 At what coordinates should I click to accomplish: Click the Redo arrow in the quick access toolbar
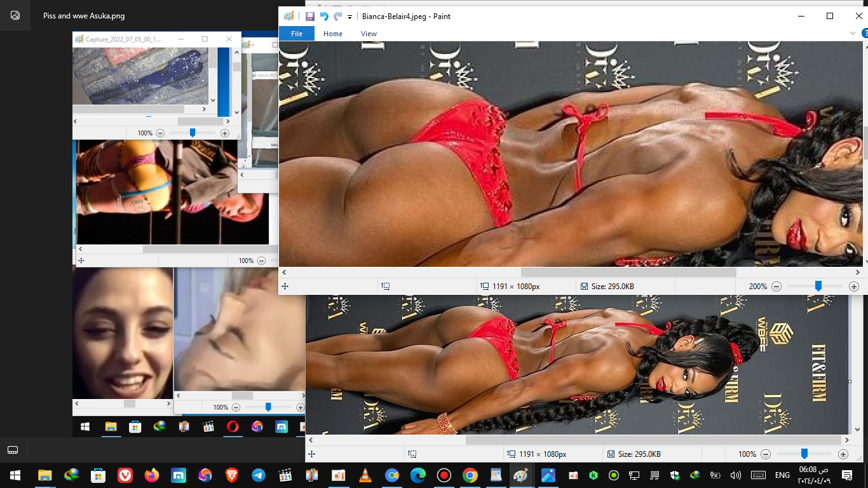(337, 17)
